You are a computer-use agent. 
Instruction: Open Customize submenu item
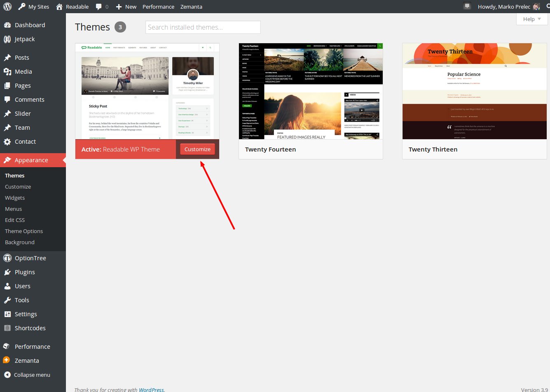(18, 187)
